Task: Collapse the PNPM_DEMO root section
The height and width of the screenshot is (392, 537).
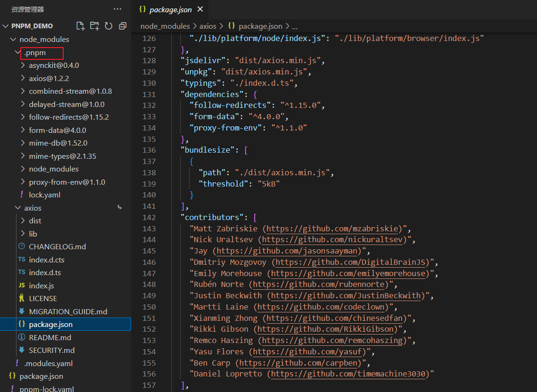Action: (6, 26)
